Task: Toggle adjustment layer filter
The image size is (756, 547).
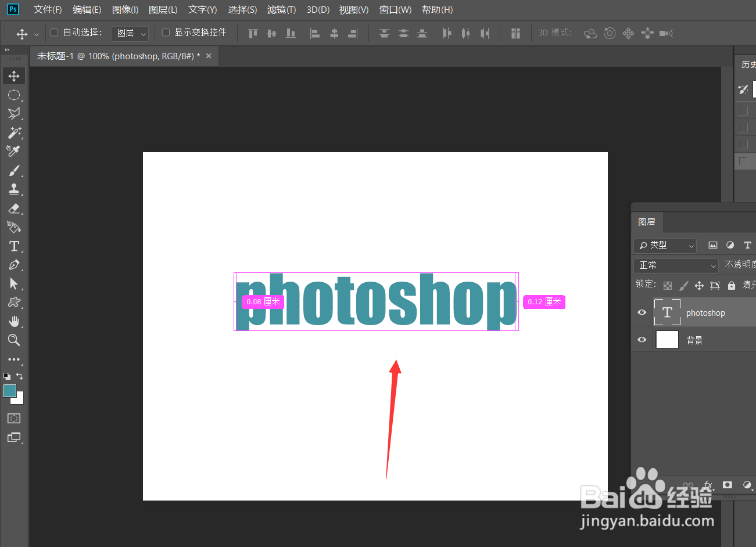Action: click(x=730, y=245)
